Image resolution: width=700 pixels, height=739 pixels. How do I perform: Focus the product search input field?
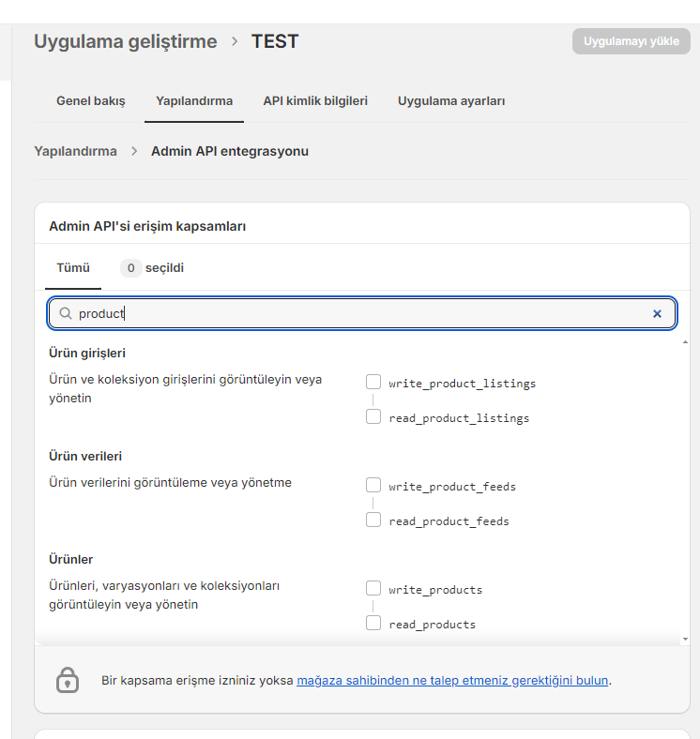[362, 313]
